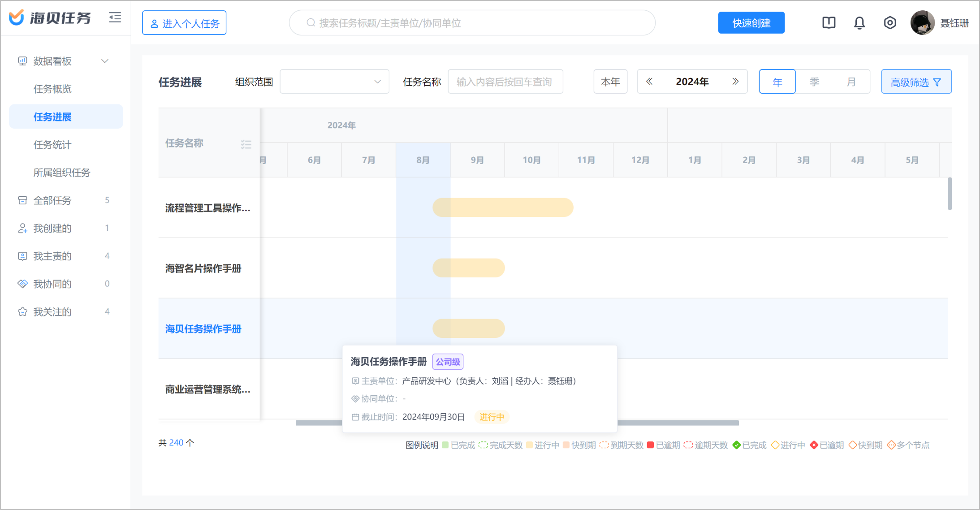Click the 海贝任务操作手册 progress bar
Viewport: 980px width, 510px height.
pos(468,328)
